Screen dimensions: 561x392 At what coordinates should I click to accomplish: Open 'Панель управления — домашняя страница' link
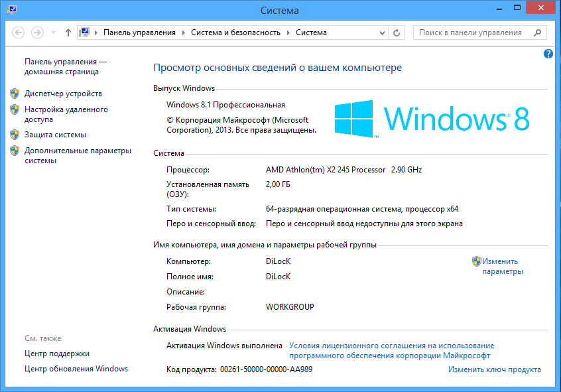point(66,66)
